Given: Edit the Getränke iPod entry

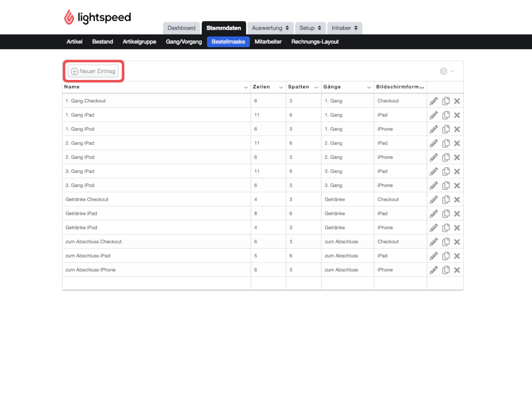Looking at the screenshot, I should (434, 228).
